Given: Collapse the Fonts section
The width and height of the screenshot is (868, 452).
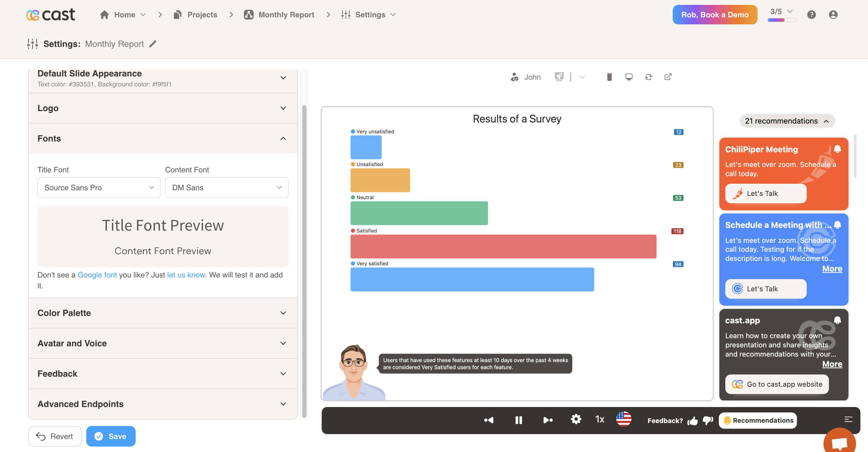Looking at the screenshot, I should (163, 138).
